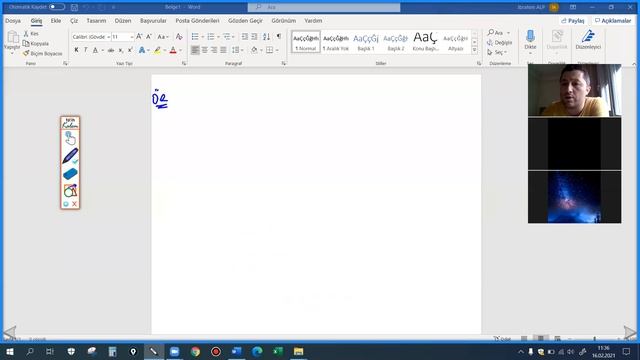The image size is (640, 360).
Task: Toggle italic formatting (T) in ribbon
Action: coord(85,50)
